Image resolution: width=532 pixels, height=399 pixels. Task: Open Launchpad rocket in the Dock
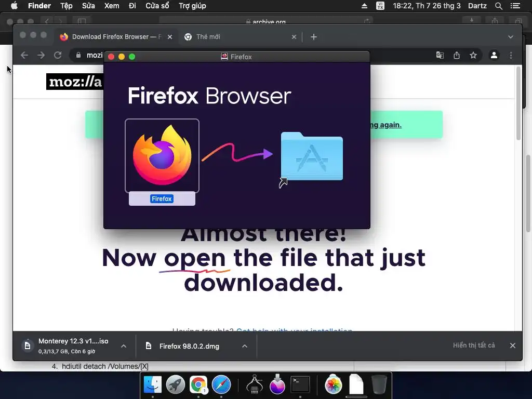(176, 384)
